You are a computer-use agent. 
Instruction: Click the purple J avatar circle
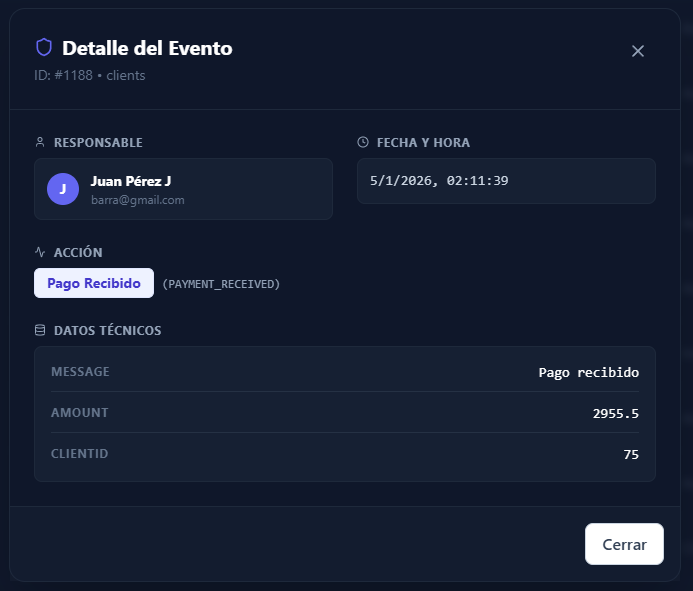[x=63, y=189]
